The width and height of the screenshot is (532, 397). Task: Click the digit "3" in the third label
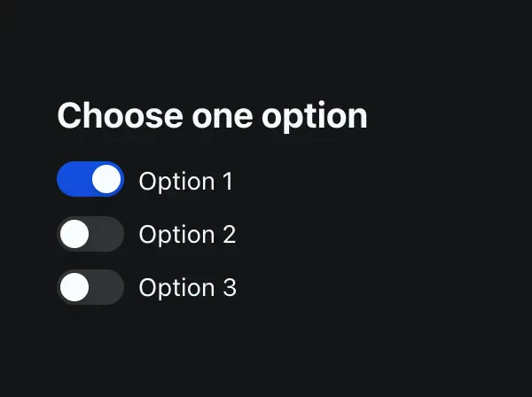pyautogui.click(x=229, y=288)
